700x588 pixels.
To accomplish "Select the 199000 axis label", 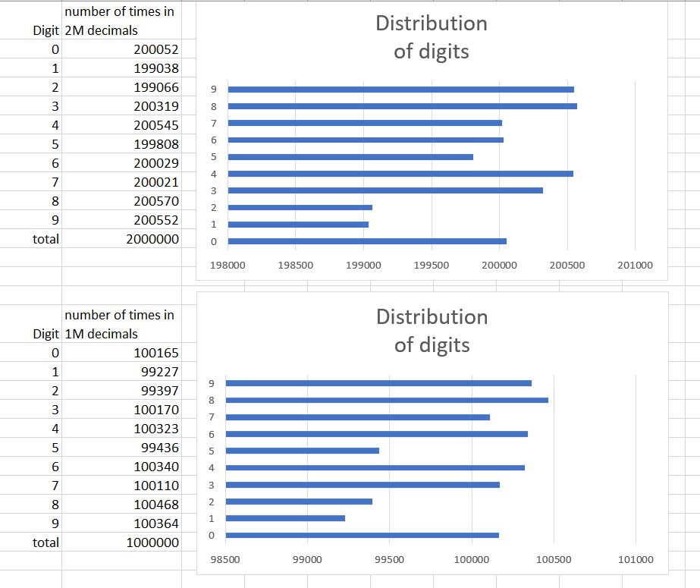I will coord(363,266).
